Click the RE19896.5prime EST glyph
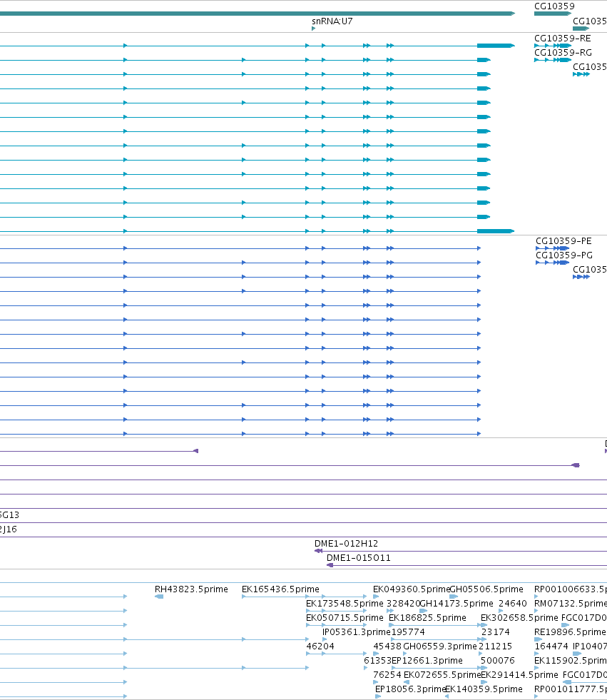607x700 pixels. point(539,639)
